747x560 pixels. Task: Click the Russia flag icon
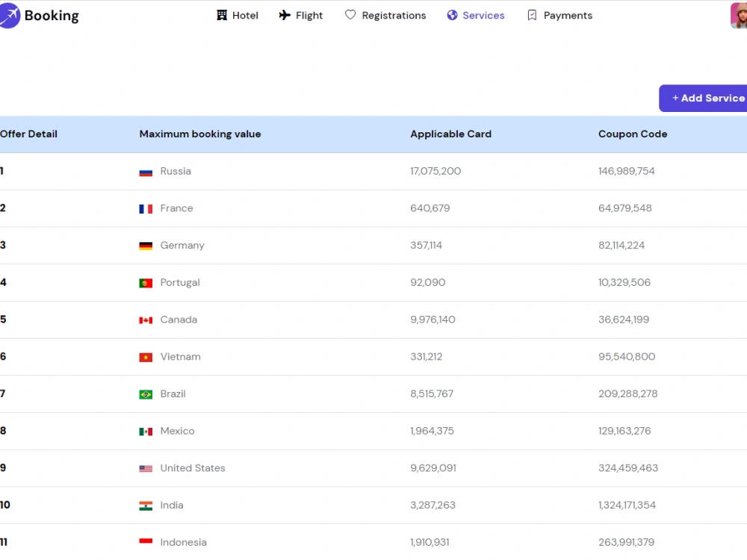pos(146,172)
